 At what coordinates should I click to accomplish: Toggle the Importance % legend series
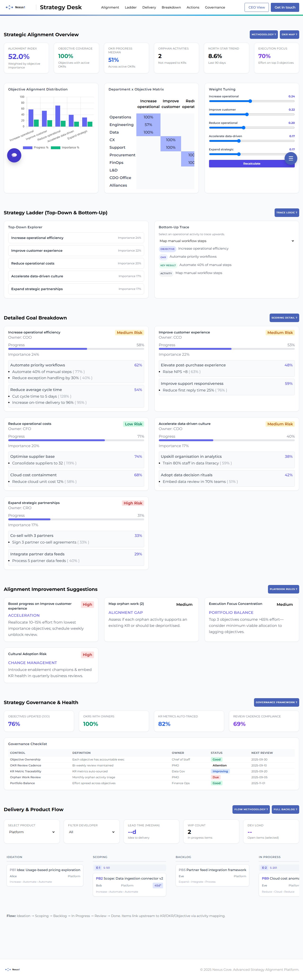(65, 148)
